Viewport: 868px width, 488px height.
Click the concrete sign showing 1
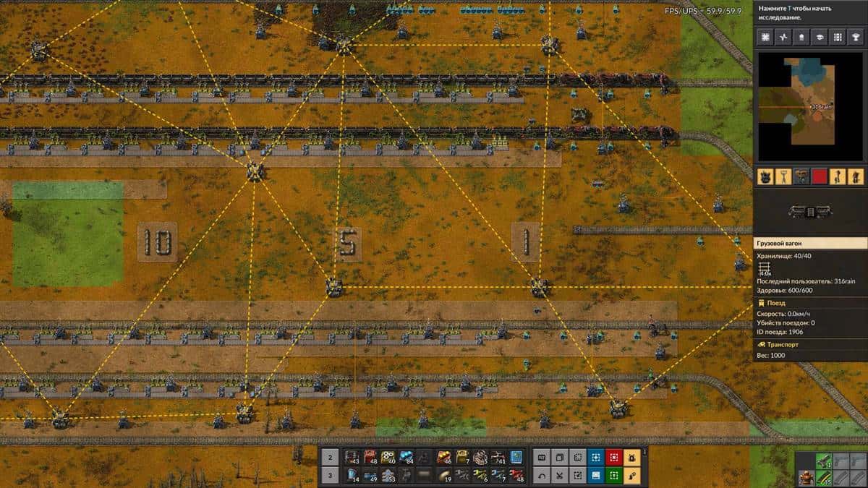[526, 242]
